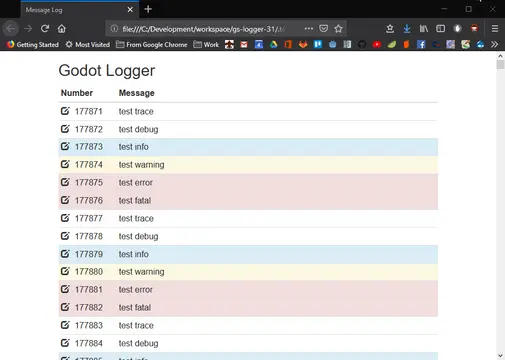
Task: Open the edit icon beside 177875
Action: (65, 182)
